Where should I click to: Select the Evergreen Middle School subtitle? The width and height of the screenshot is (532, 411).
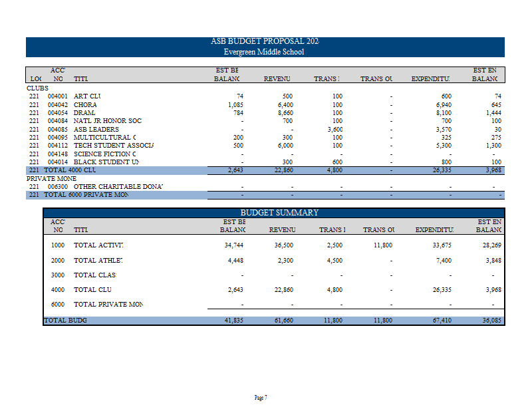(264, 52)
